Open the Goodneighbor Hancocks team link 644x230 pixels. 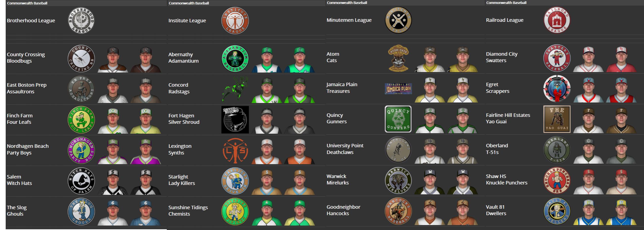click(343, 210)
